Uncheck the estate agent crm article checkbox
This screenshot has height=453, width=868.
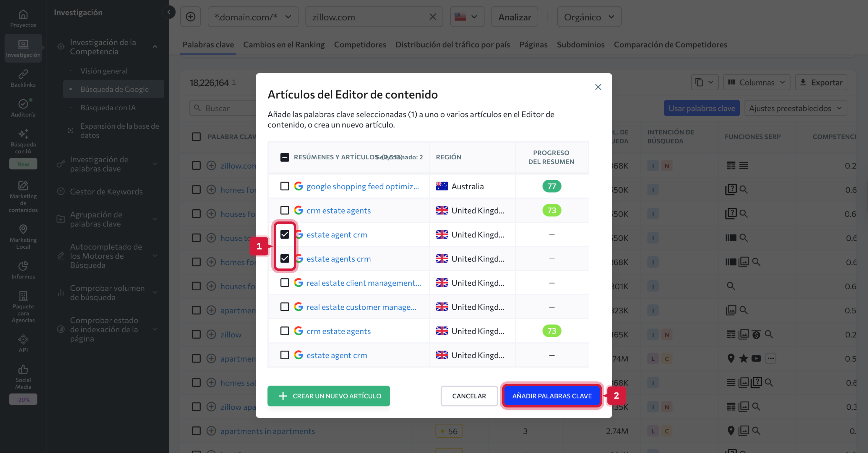(285, 234)
